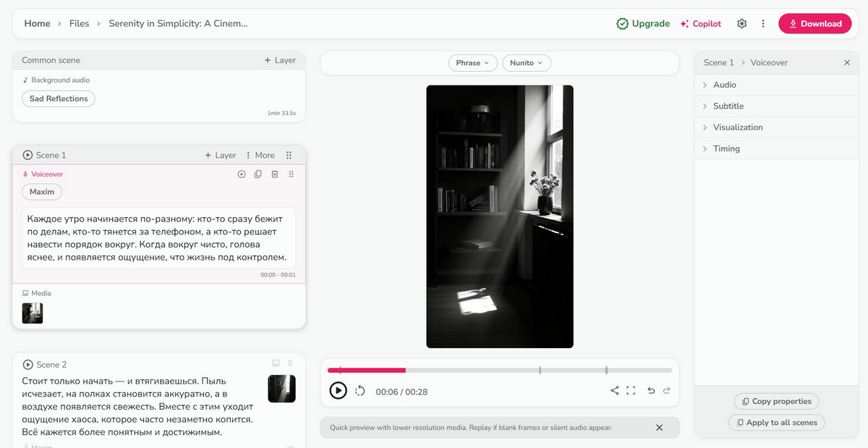Screen dimensions: 868x448
Task: Delete the Voiceover layer with trash icon
Action: (x=275, y=174)
